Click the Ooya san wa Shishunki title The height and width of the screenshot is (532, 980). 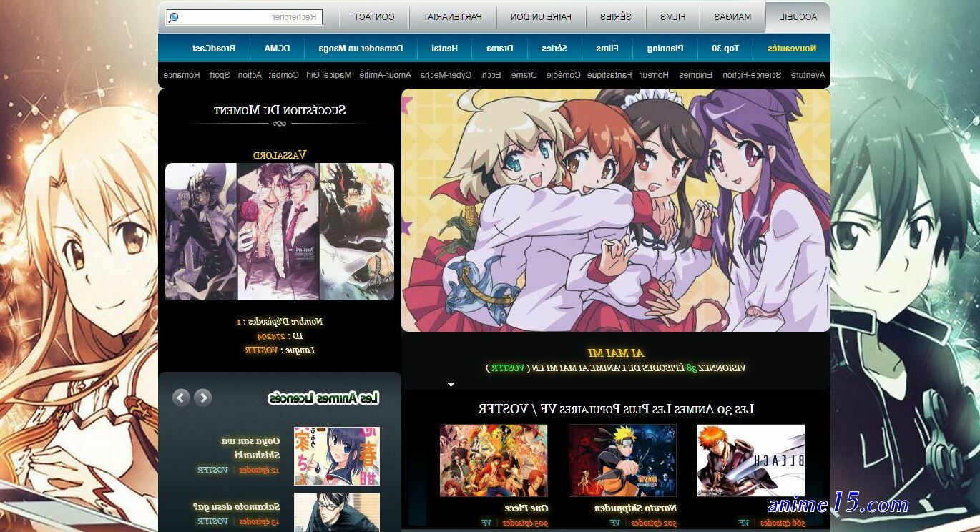(250, 448)
